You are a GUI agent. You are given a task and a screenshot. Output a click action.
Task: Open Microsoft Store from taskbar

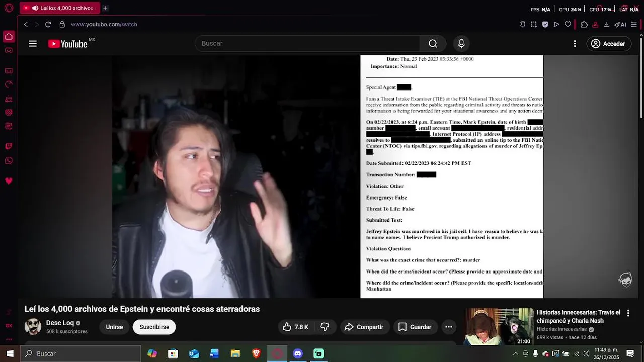tap(173, 353)
